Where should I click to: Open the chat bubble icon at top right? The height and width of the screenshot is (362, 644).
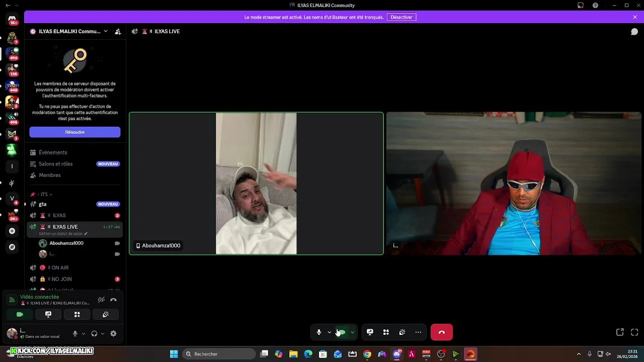click(634, 31)
